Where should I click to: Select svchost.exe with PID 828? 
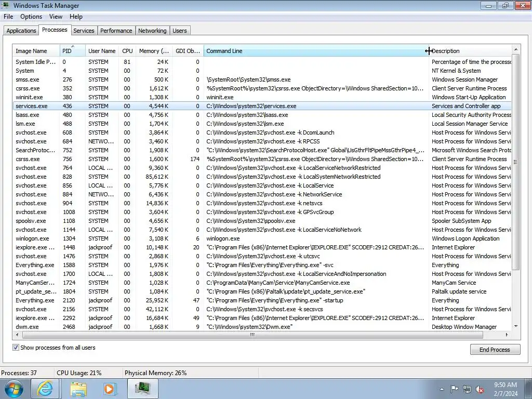[262, 177]
